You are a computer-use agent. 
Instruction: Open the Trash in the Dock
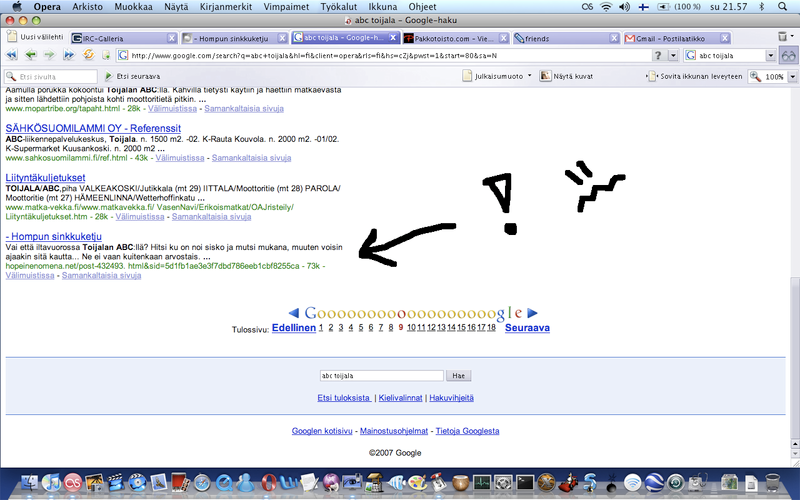pyautogui.click(x=772, y=483)
